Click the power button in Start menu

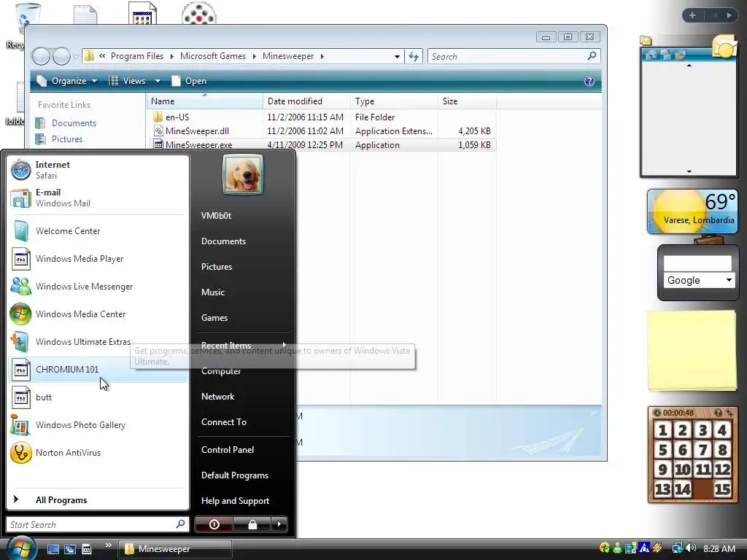(x=214, y=524)
